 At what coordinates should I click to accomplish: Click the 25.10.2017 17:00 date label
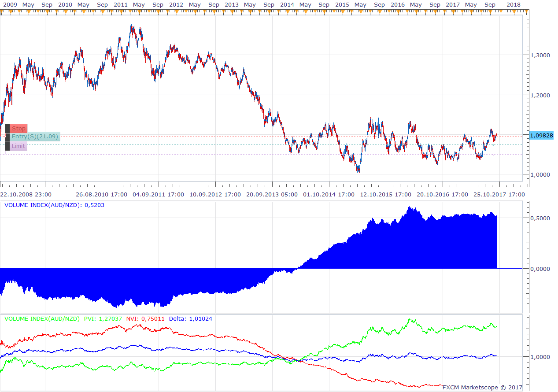pyautogui.click(x=499, y=194)
